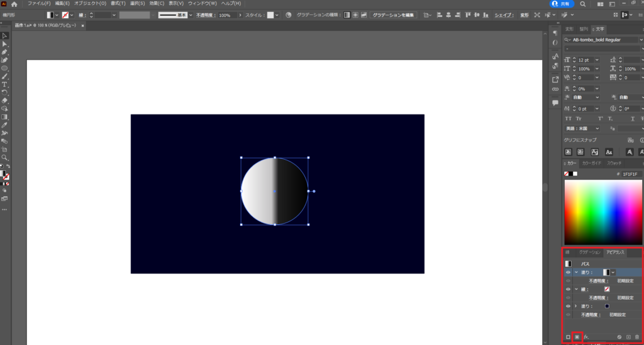This screenshot has width=644, height=345.
Task: Select the Rotate tool
Action: 4,93
